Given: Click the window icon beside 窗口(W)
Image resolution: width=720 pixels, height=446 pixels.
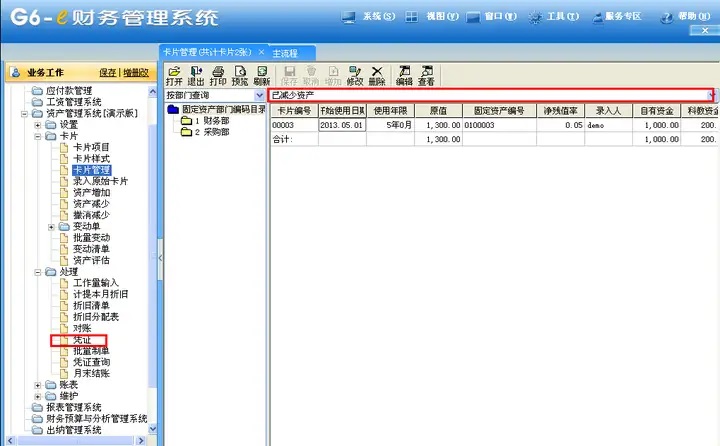Looking at the screenshot, I should (472, 17).
